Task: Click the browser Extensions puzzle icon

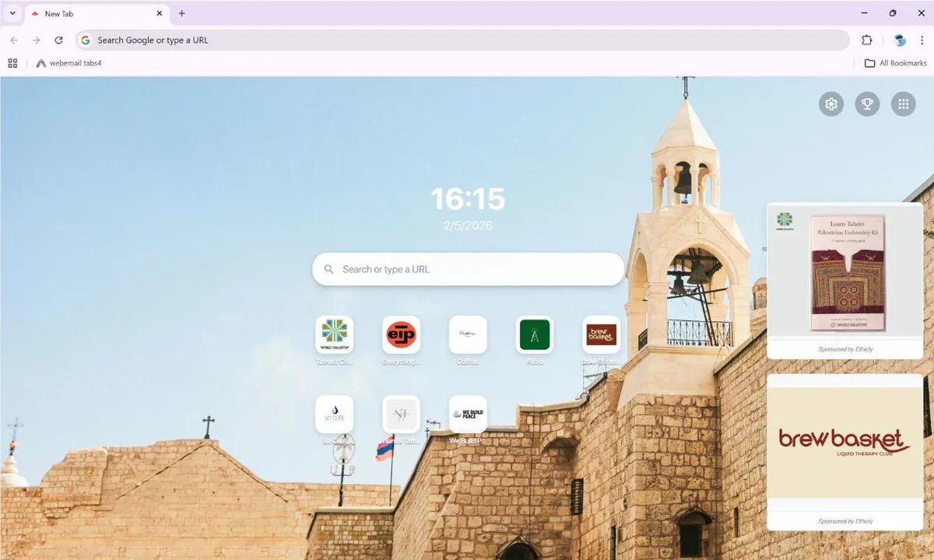Action: click(x=866, y=40)
